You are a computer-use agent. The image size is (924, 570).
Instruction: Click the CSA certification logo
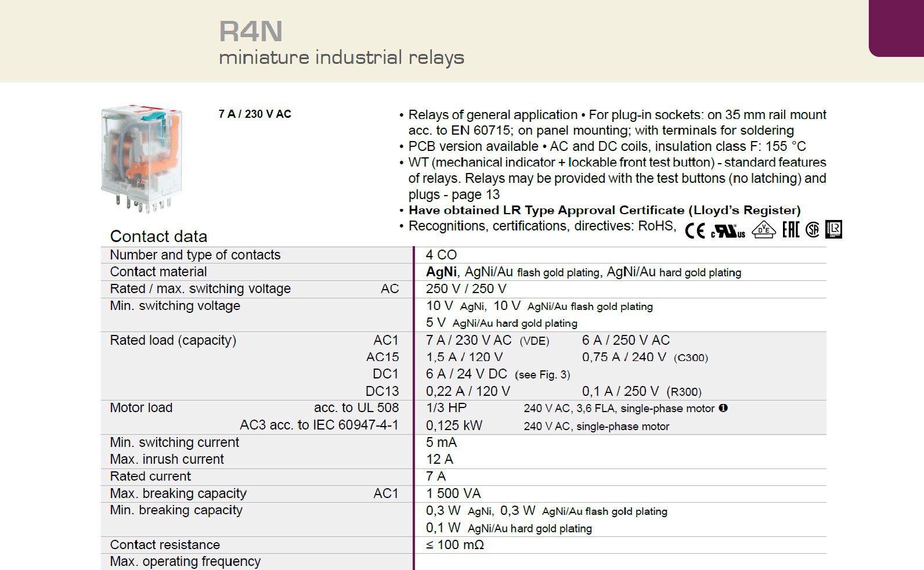coord(813,230)
